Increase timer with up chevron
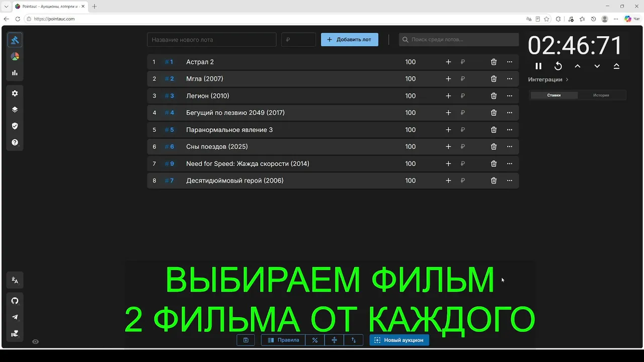The height and width of the screenshot is (362, 644). pos(578,66)
